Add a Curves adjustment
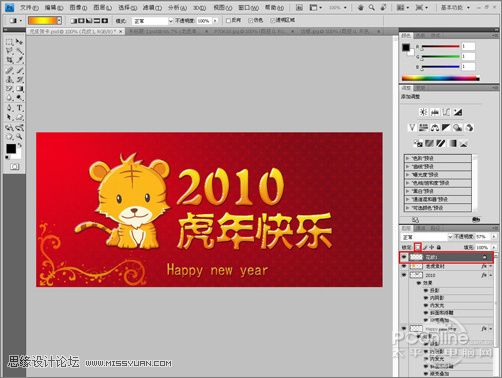The width and height of the screenshot is (502, 378). 446,112
